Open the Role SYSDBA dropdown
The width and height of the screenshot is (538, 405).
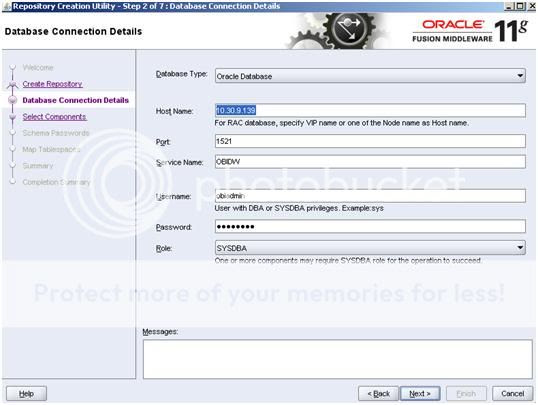370,247
